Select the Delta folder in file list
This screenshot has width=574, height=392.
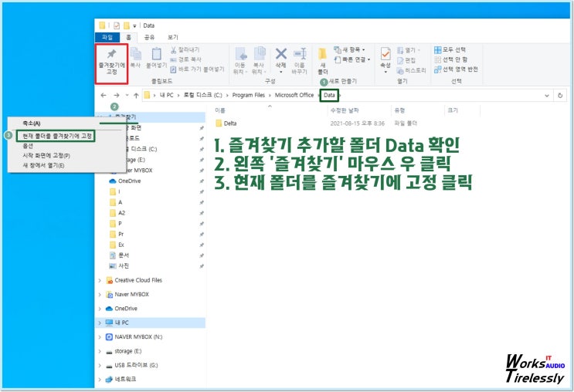(226, 123)
